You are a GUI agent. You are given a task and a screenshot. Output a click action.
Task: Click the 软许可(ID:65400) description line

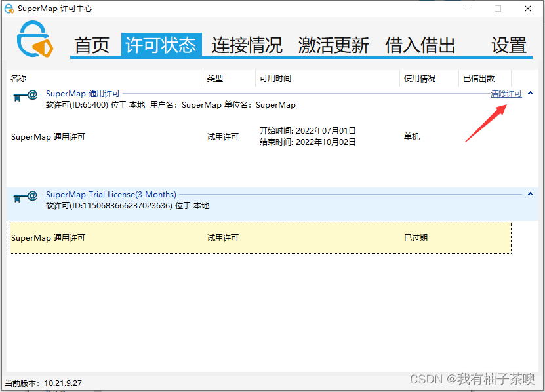pos(171,105)
